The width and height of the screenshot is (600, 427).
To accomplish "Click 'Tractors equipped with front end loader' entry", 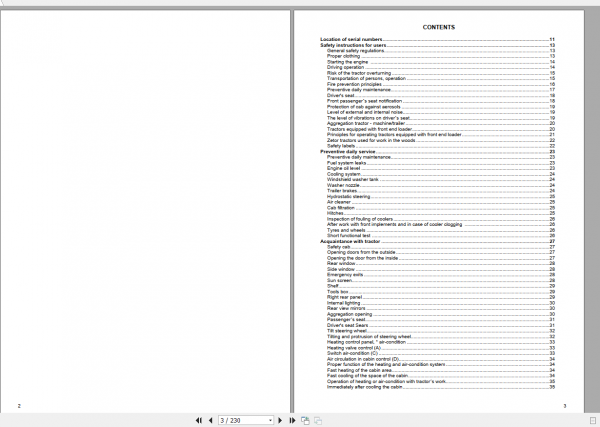I will (369, 129).
